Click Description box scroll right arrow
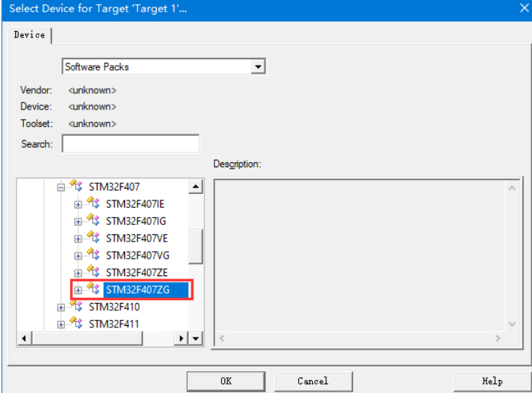The image size is (532, 393). [498, 338]
